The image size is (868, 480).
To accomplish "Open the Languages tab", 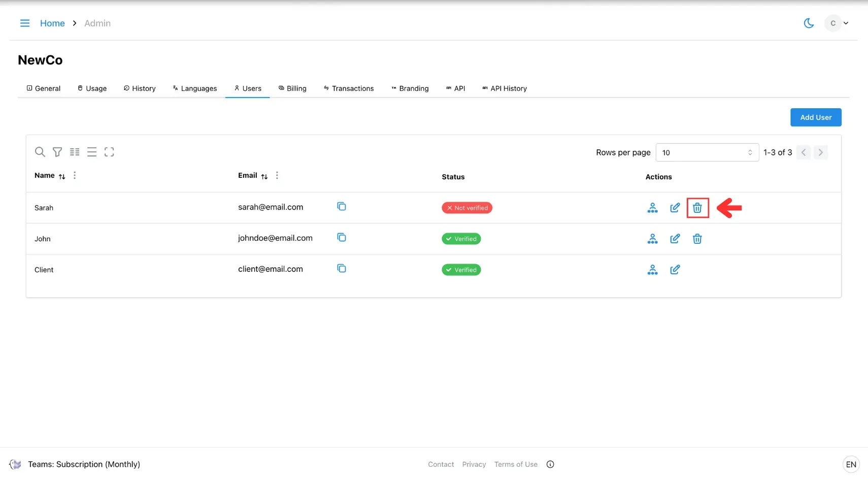I will tap(195, 88).
